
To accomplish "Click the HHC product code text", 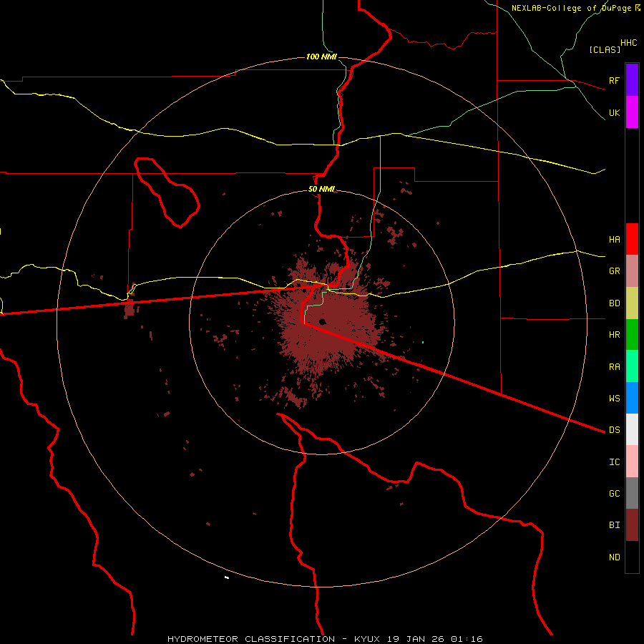I will pos(628,43).
